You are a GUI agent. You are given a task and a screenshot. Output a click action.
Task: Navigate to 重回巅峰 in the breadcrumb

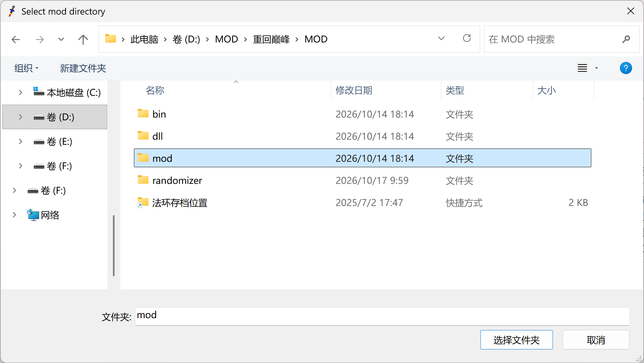point(271,39)
